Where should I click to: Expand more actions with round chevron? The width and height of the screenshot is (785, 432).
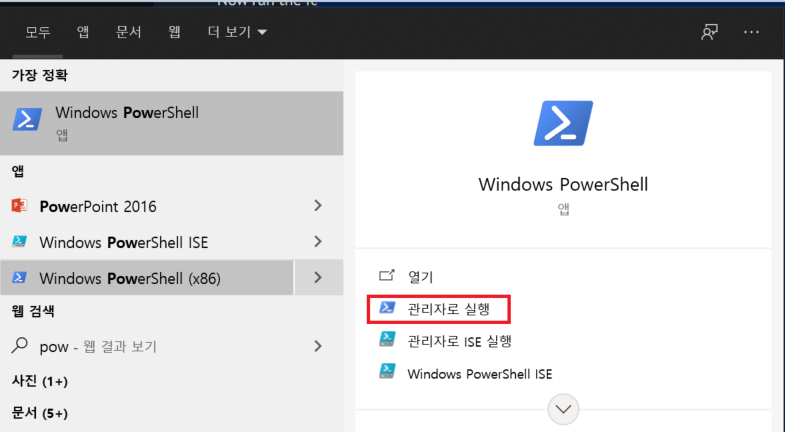[x=563, y=409]
